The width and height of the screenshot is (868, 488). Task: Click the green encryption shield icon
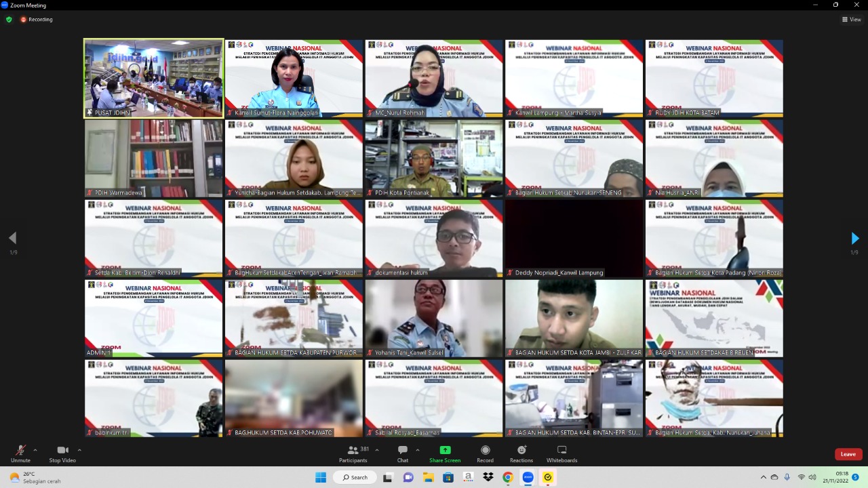pos(9,20)
